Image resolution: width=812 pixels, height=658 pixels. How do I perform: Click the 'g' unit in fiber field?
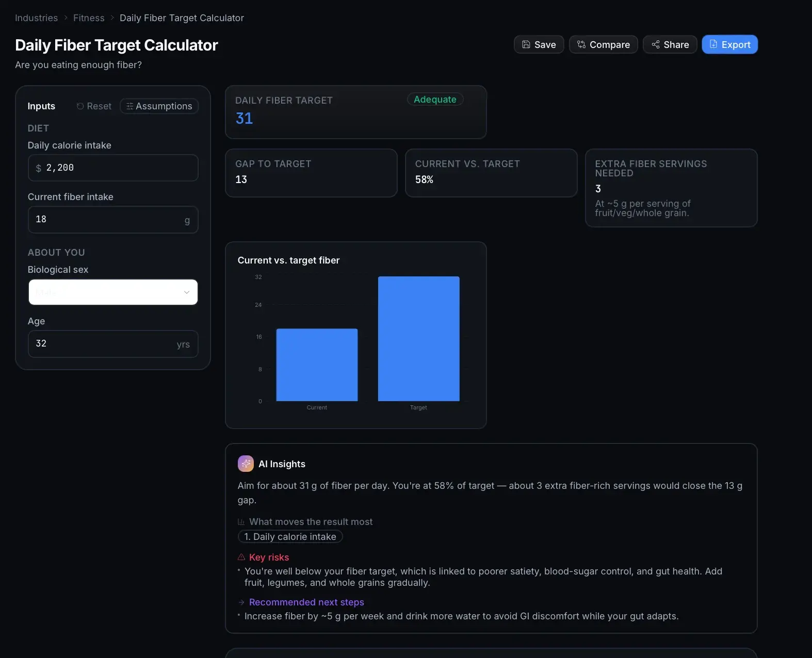click(187, 221)
